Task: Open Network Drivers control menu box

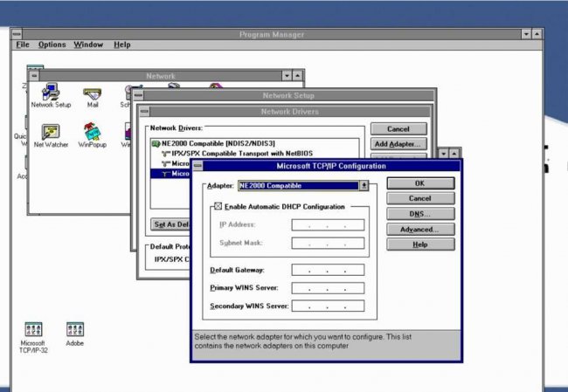Action: click(x=144, y=111)
